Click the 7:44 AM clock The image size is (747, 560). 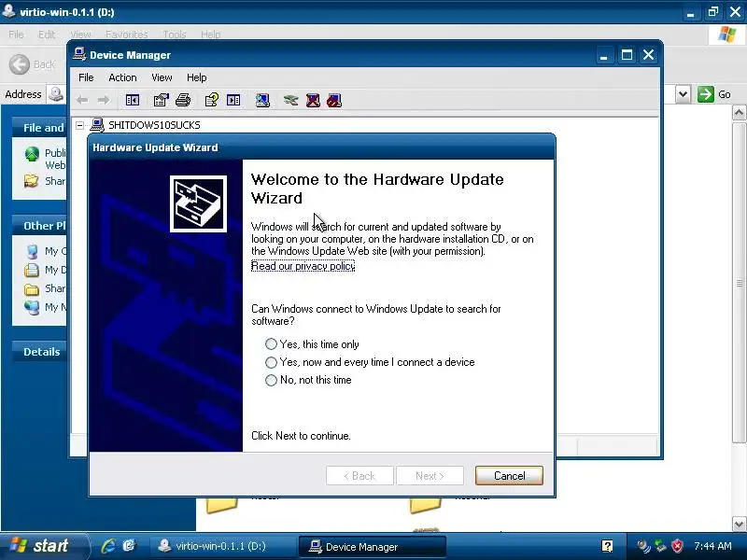tap(712, 546)
